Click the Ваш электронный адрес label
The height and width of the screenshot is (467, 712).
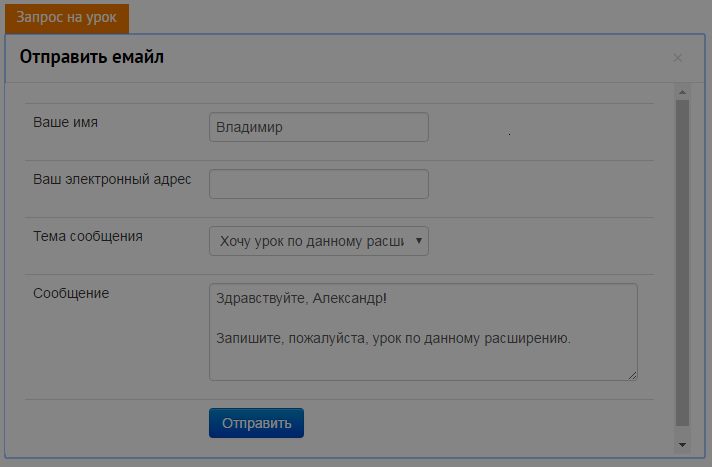click(x=112, y=179)
